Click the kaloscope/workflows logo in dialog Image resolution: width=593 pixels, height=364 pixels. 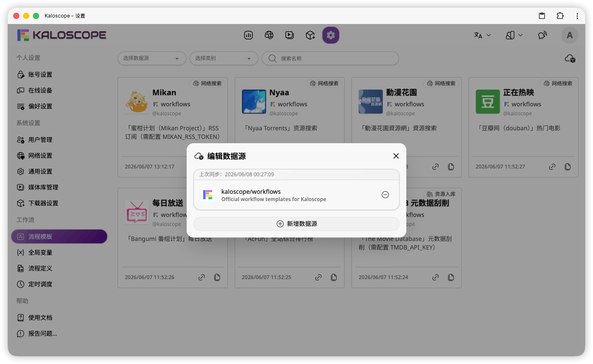coord(208,195)
